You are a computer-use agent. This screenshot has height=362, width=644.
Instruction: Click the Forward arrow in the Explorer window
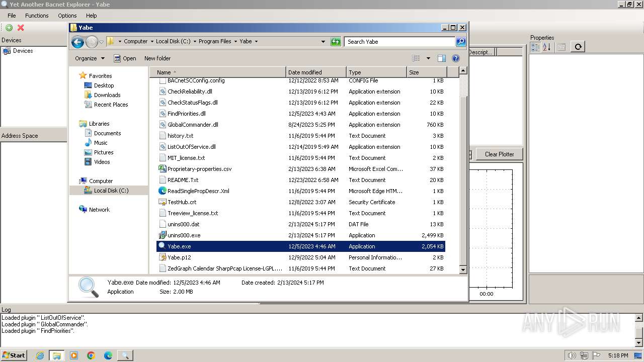pos(92,42)
